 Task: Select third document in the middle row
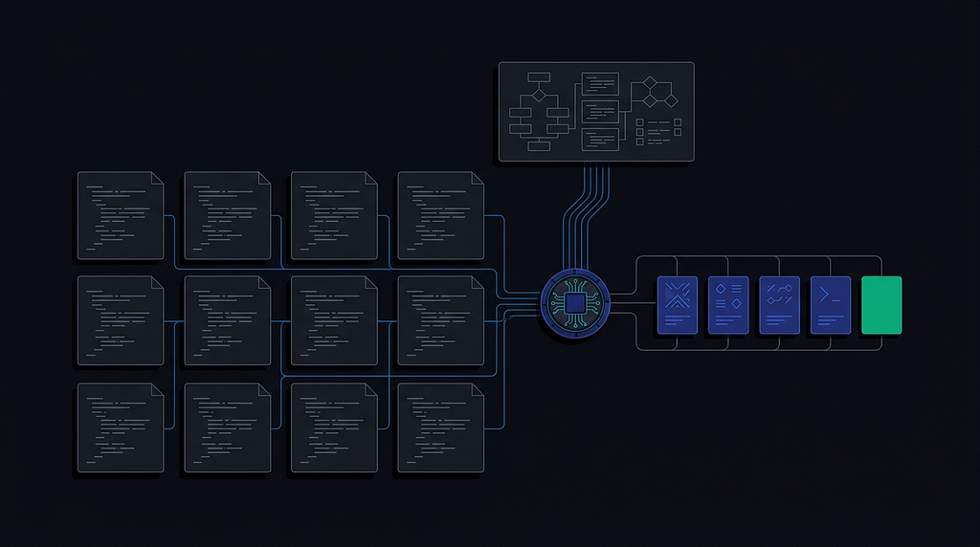[x=334, y=321]
